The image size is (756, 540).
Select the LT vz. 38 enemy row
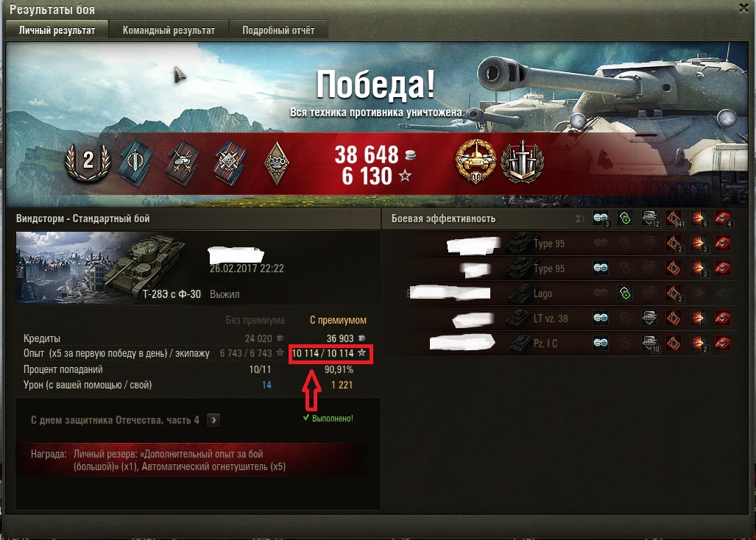point(570,318)
